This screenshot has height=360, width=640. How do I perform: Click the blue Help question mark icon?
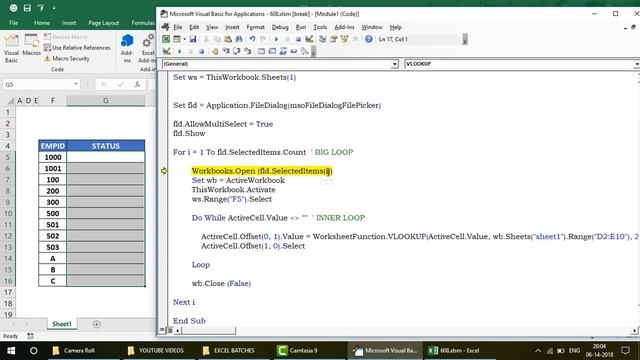click(369, 39)
